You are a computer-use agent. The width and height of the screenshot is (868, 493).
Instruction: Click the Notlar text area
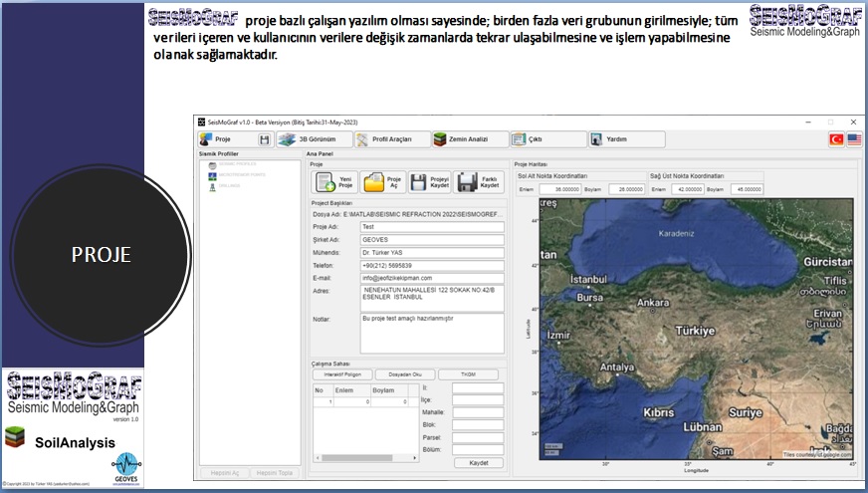(x=432, y=334)
